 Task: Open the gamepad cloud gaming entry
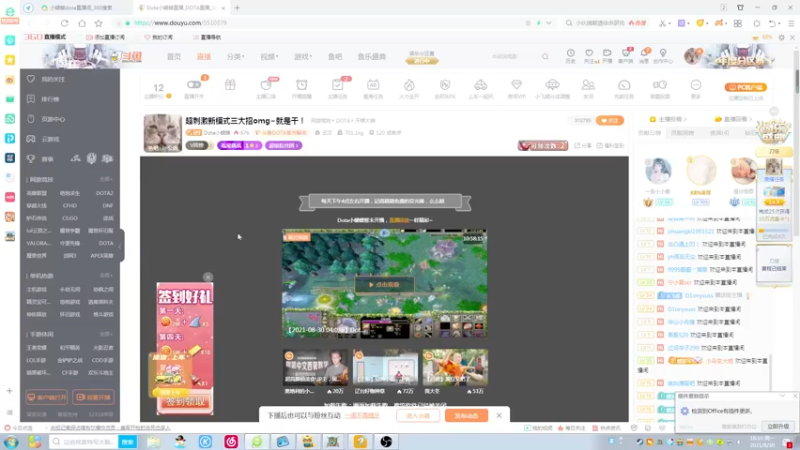[31, 139]
